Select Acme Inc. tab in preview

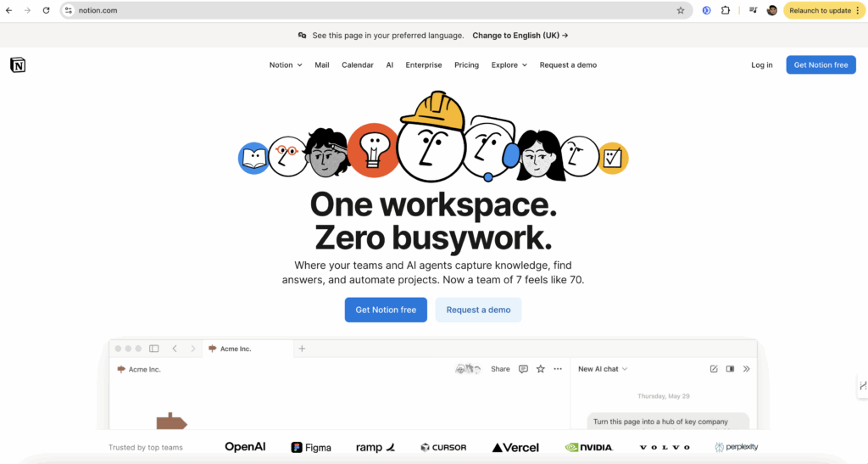(248, 349)
